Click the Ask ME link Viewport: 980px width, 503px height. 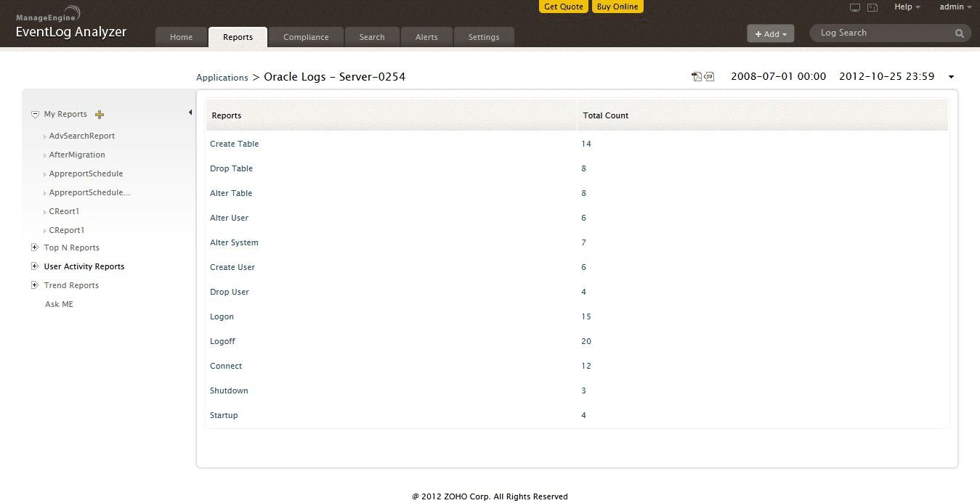click(59, 304)
